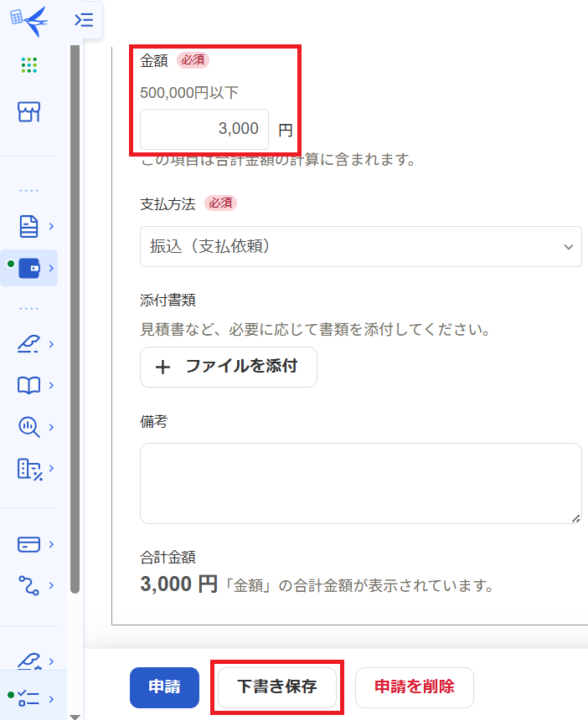
Task: Expand the document page menu chevron
Action: [51, 226]
